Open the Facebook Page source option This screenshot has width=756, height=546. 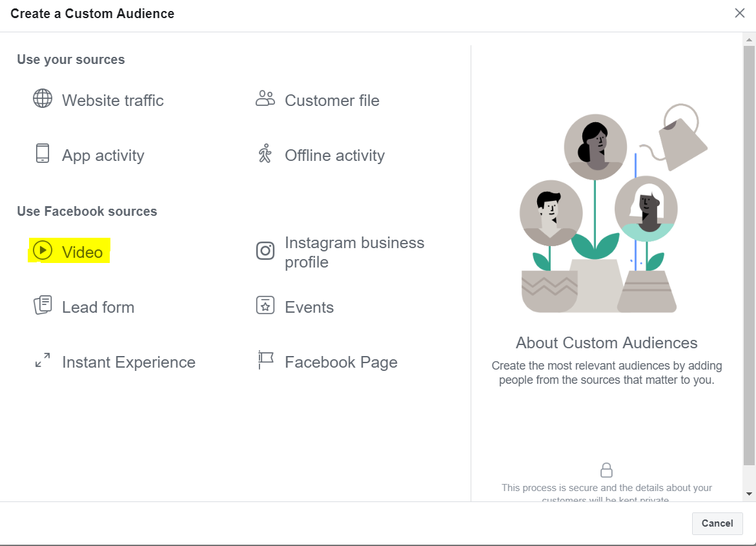pyautogui.click(x=341, y=362)
